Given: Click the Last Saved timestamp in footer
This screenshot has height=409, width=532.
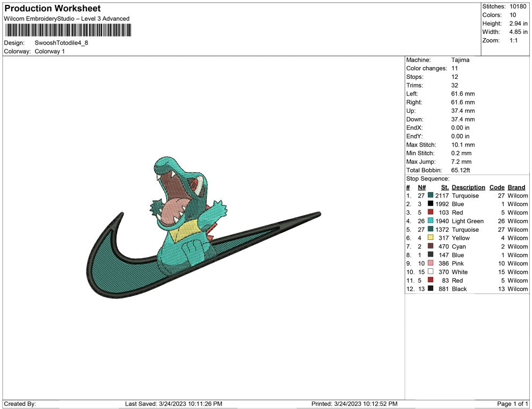Looking at the screenshot, I should click(x=174, y=404).
